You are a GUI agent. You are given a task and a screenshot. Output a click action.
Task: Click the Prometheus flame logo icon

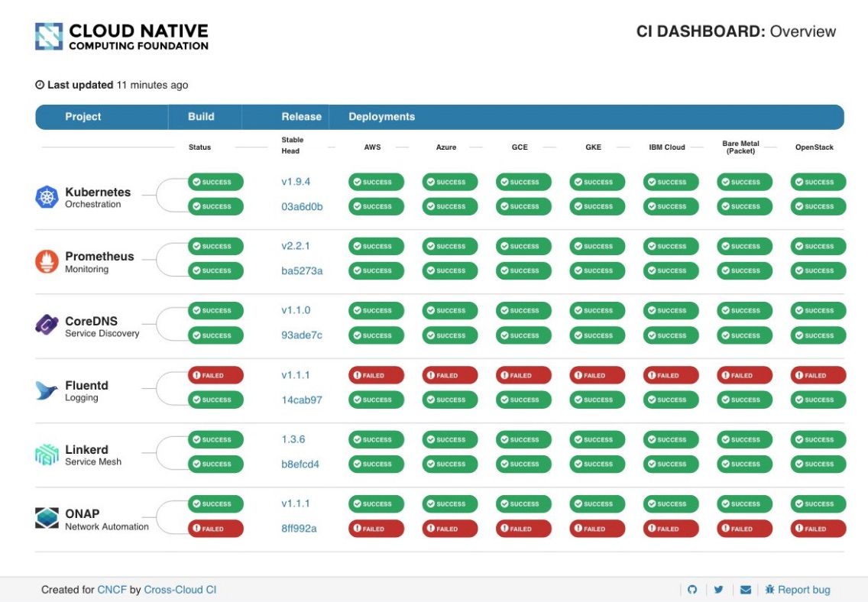[x=47, y=261]
